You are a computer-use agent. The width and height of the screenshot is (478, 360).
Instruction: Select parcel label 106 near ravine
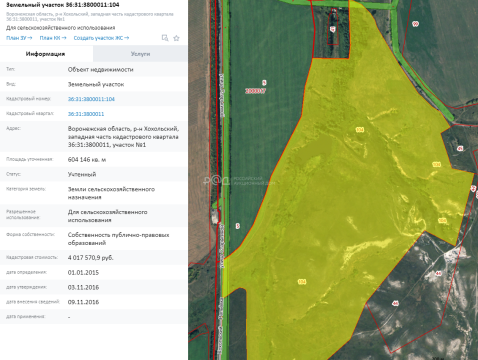pyautogui.click(x=442, y=221)
